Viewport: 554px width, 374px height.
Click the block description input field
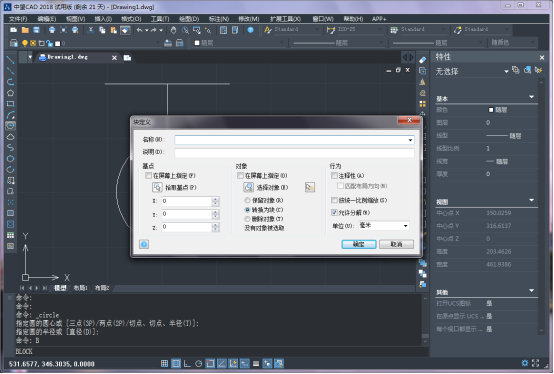pos(294,152)
